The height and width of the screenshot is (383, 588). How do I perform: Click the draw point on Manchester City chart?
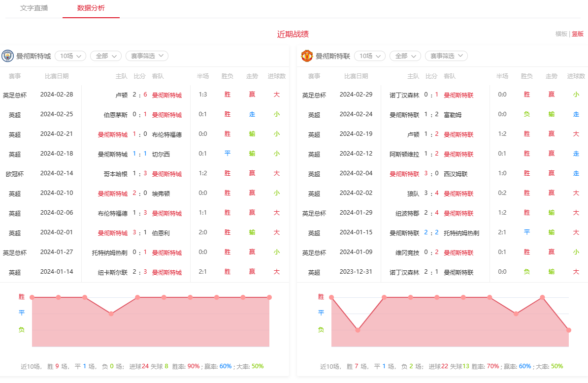tap(111, 314)
